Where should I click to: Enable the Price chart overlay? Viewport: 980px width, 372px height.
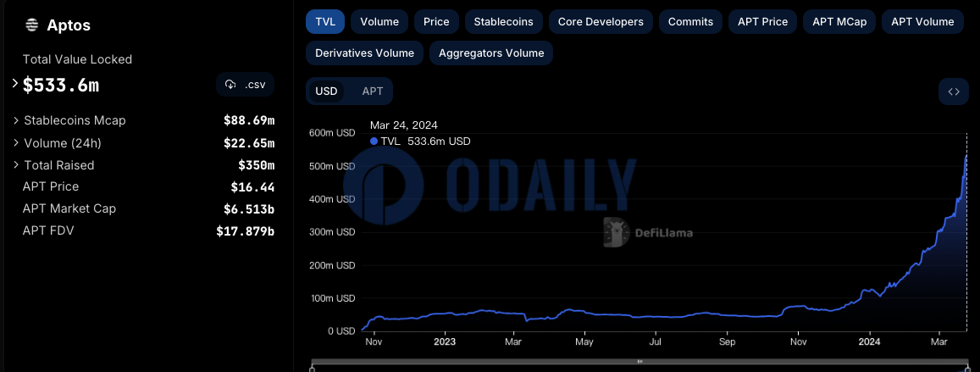tap(436, 22)
